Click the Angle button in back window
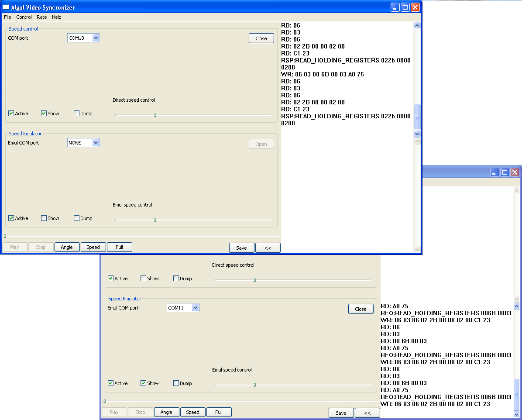Screen dimensions: 522x420 166,412
